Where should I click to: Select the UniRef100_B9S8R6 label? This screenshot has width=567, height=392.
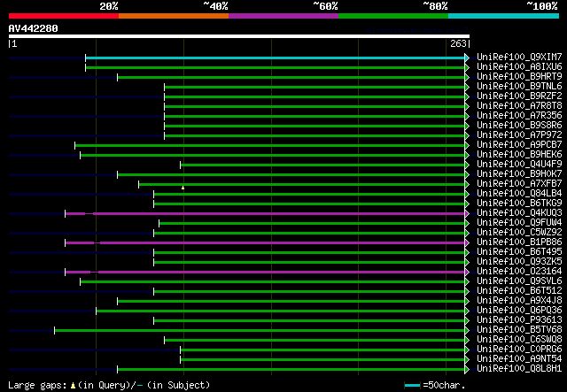pyautogui.click(x=519, y=126)
